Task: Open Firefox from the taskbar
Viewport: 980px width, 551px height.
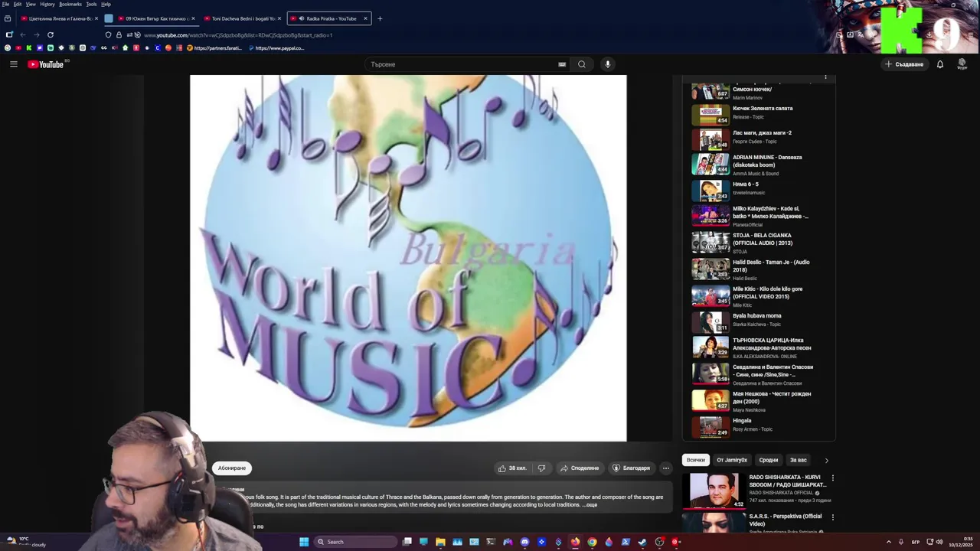Action: [x=575, y=542]
